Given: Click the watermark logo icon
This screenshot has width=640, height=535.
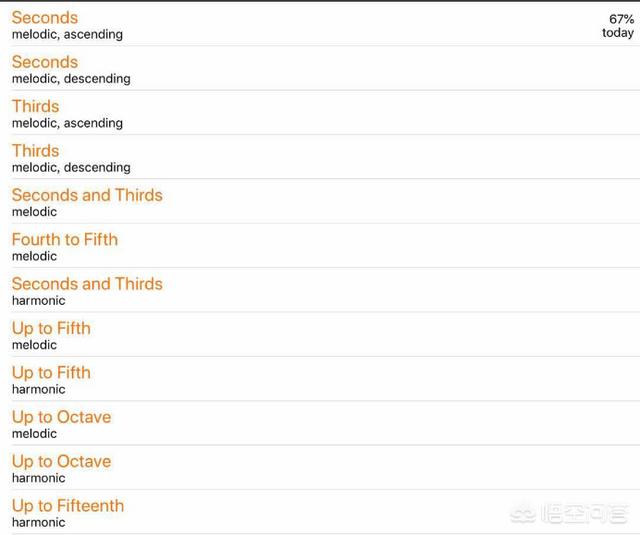Looking at the screenshot, I should (x=521, y=515).
